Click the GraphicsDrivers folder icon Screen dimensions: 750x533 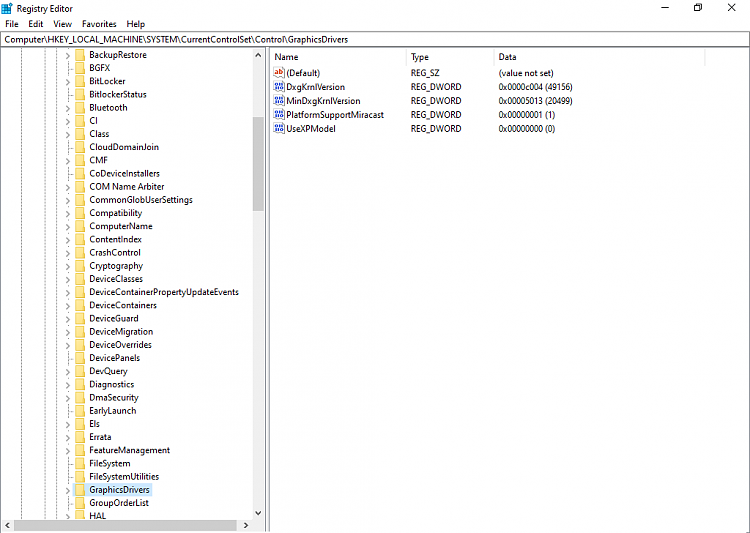80,490
